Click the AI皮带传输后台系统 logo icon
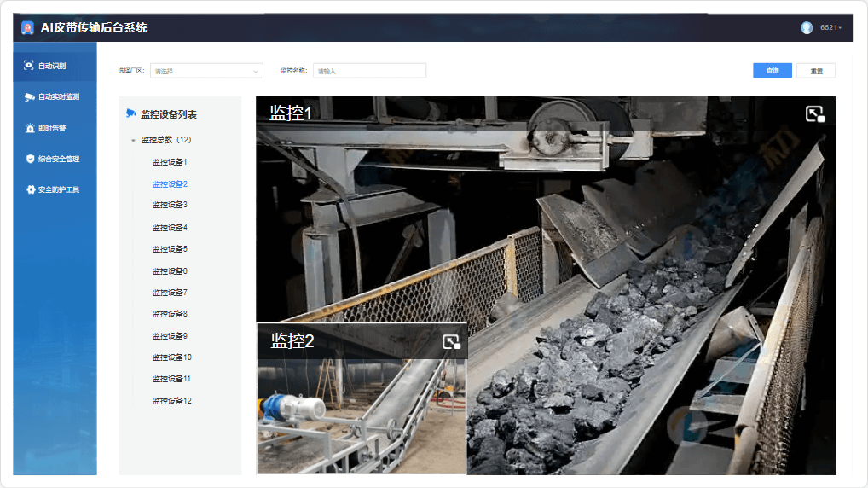Image resolution: width=868 pixels, height=488 pixels. 27,27
